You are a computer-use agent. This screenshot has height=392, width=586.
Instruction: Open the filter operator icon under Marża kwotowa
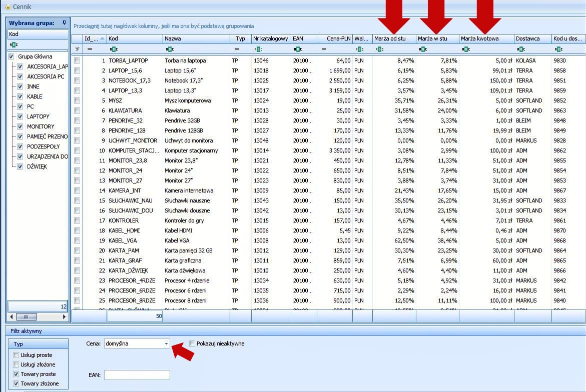click(466, 49)
